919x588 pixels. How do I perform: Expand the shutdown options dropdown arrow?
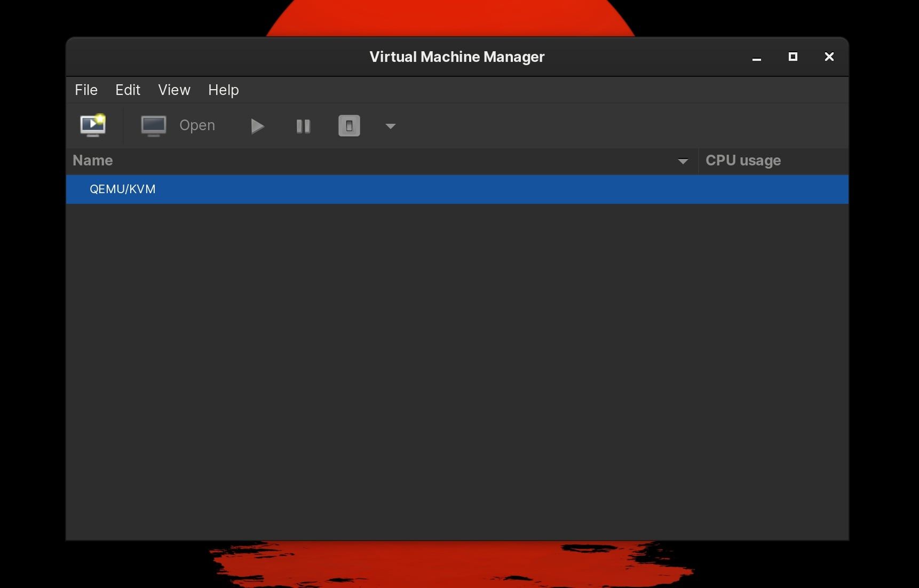point(390,126)
